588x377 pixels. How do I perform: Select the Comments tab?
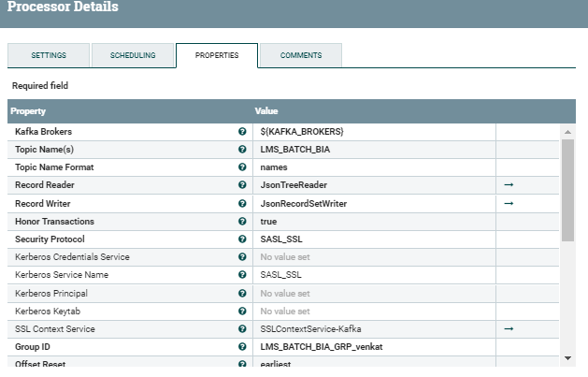pyautogui.click(x=301, y=55)
